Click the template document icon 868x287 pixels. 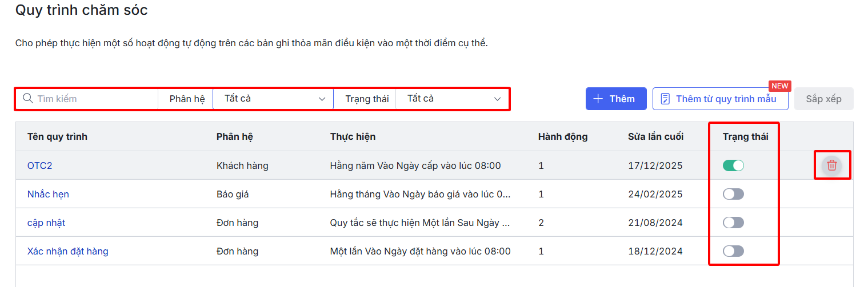665,99
